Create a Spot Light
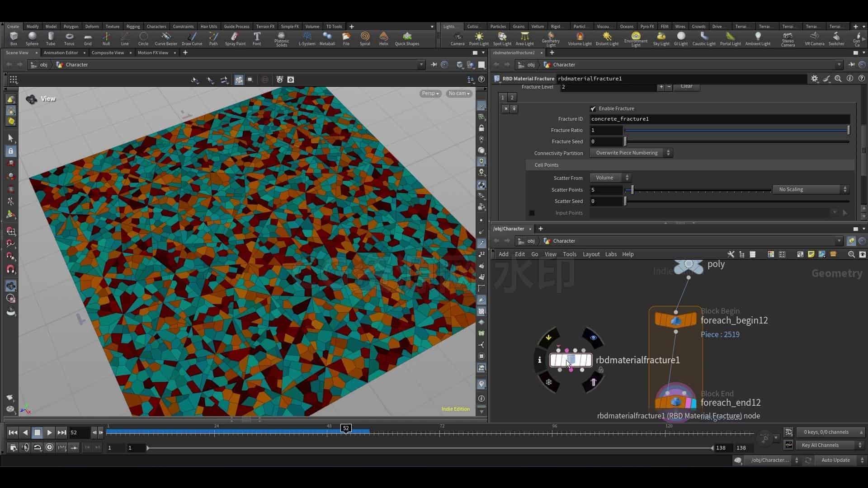Viewport: 868px width, 488px height. [x=502, y=38]
